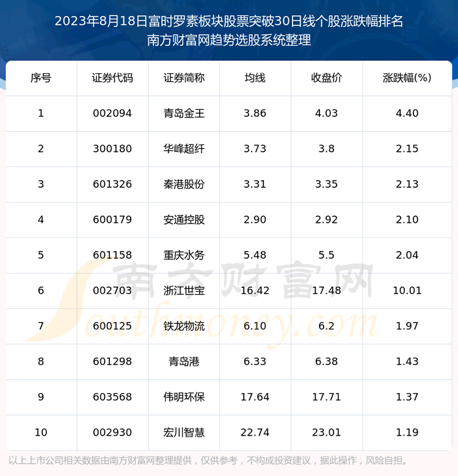Select stock name 青岛港
This screenshot has width=458, height=476.
click(184, 362)
